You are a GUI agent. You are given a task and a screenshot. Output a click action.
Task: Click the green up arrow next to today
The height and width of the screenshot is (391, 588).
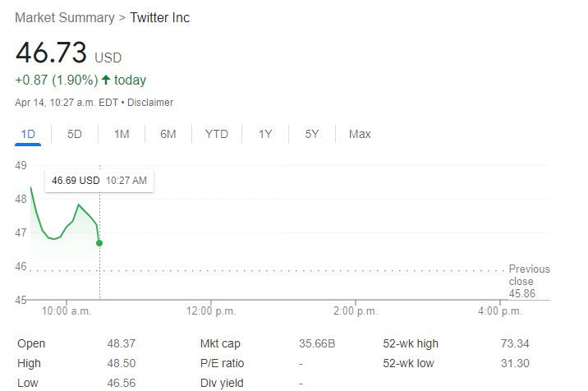[x=106, y=80]
